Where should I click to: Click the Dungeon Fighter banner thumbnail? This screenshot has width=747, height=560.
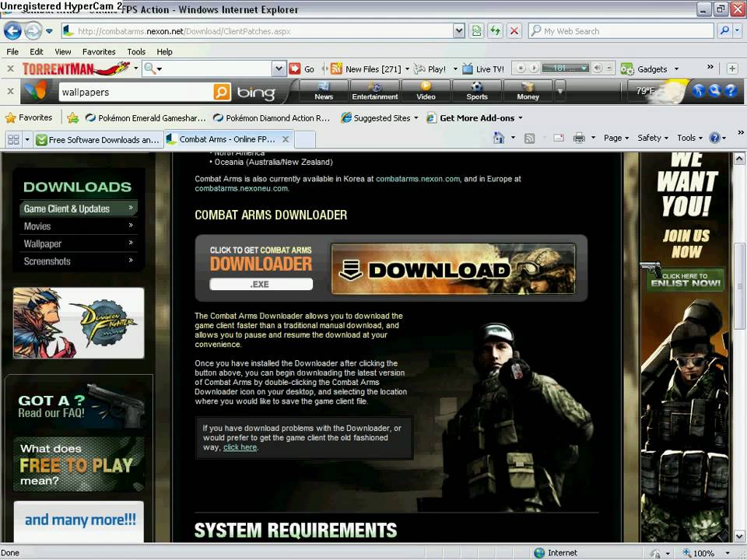coord(79,323)
